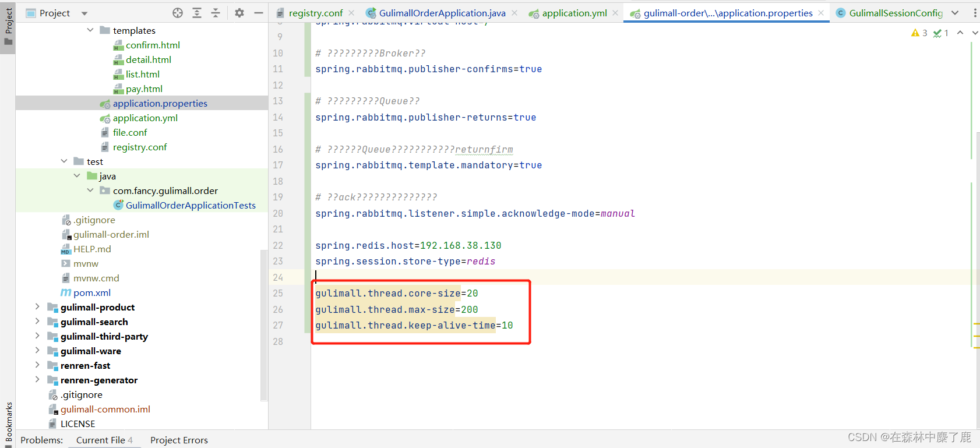Screen dimensions: 980x448
Task: Select the Current File problems tab
Action: (104, 440)
